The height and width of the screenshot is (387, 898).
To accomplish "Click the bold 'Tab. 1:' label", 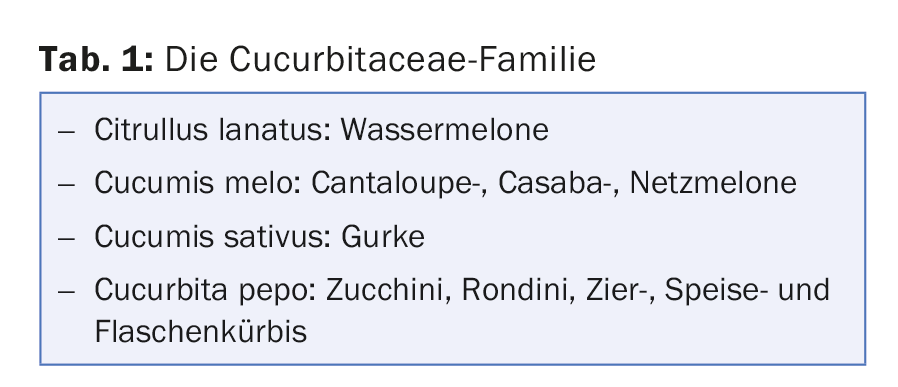I will [96, 59].
